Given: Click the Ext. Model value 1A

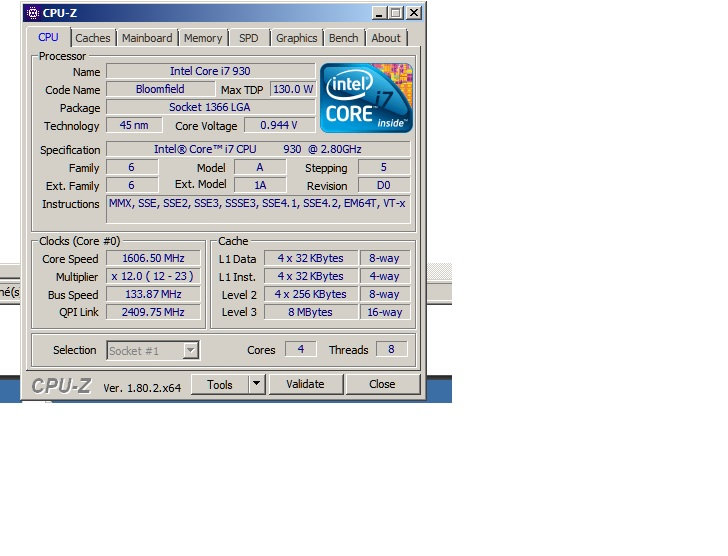Looking at the screenshot, I should pyautogui.click(x=260, y=185).
